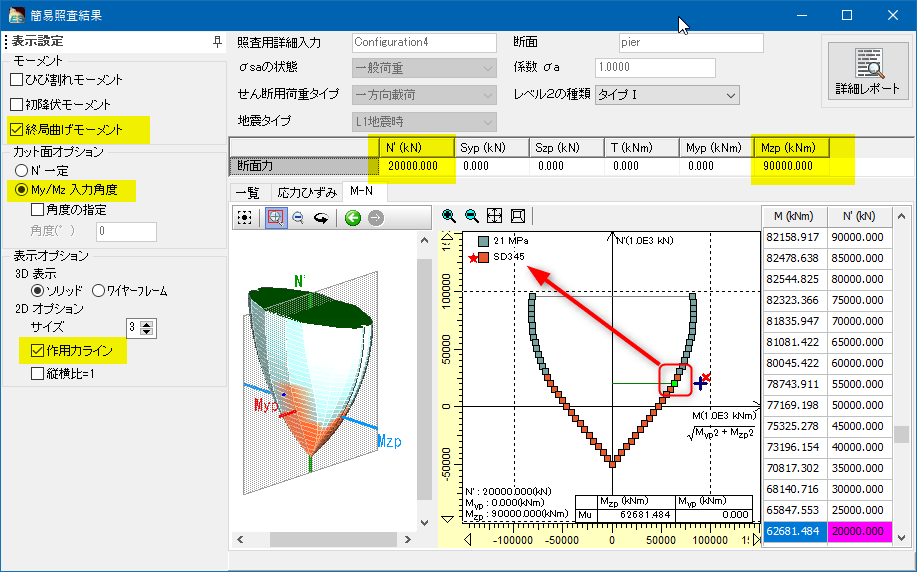Open the せん断用荷重タイプ dropdown
This screenshot has height=572, width=917.
tap(425, 95)
